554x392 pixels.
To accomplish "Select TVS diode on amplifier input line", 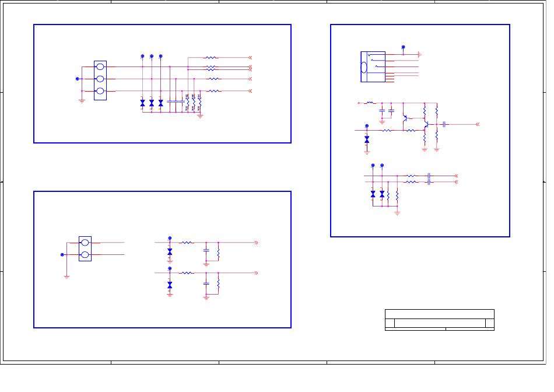I will point(367,139).
